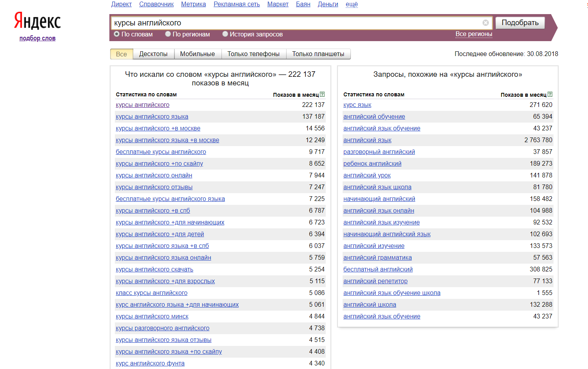Click the search query input field

pos(294,23)
